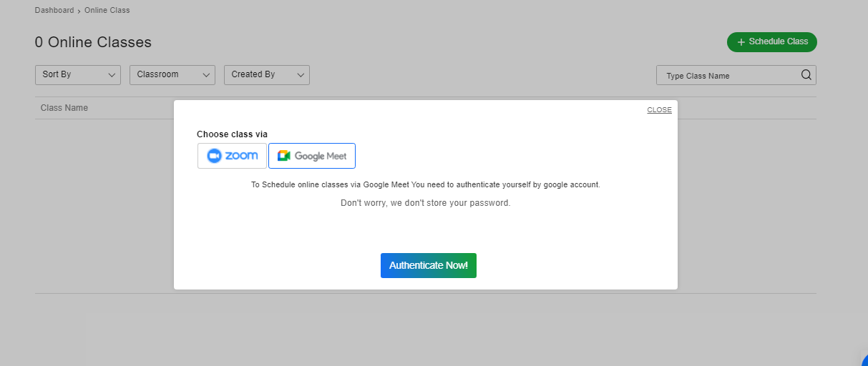Click the search magnifier icon
This screenshot has width=868, height=366.
click(806, 75)
